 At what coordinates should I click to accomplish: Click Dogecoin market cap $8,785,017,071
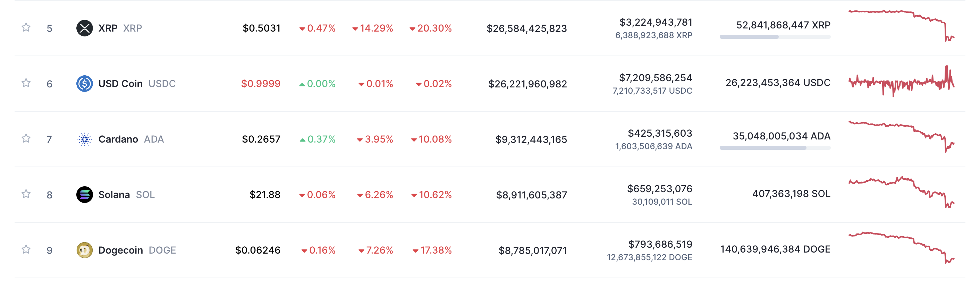[533, 250]
